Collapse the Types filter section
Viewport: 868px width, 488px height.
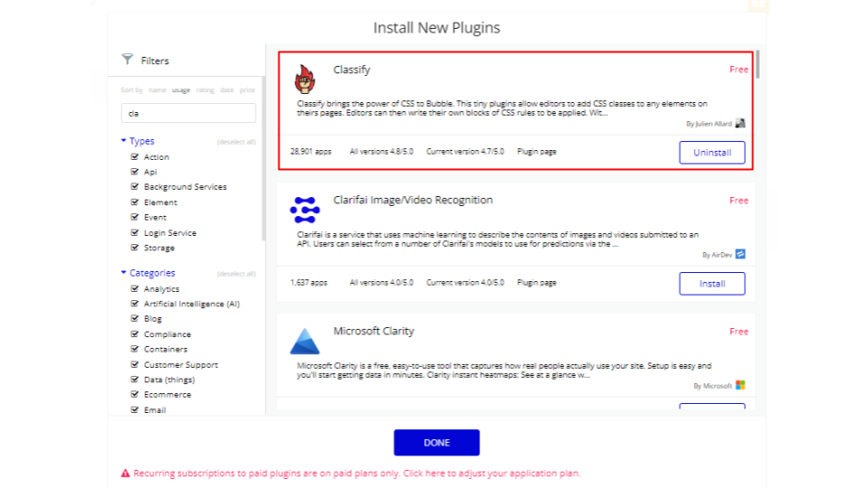[x=124, y=141]
